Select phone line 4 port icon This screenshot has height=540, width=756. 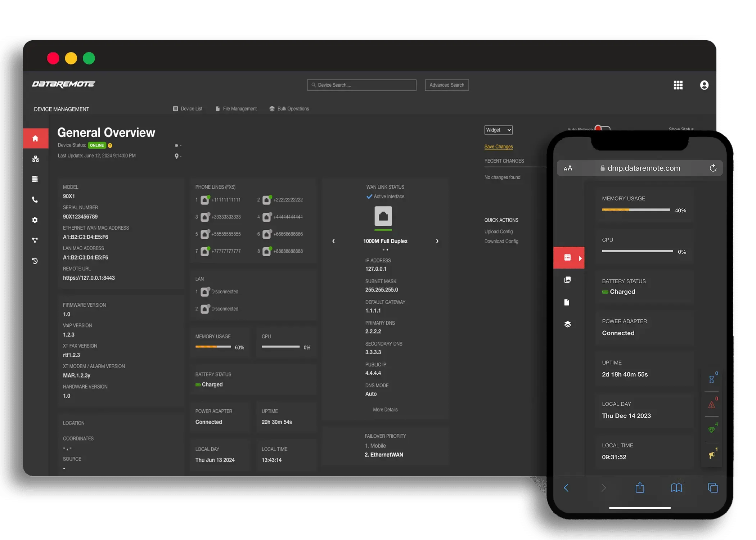click(267, 217)
